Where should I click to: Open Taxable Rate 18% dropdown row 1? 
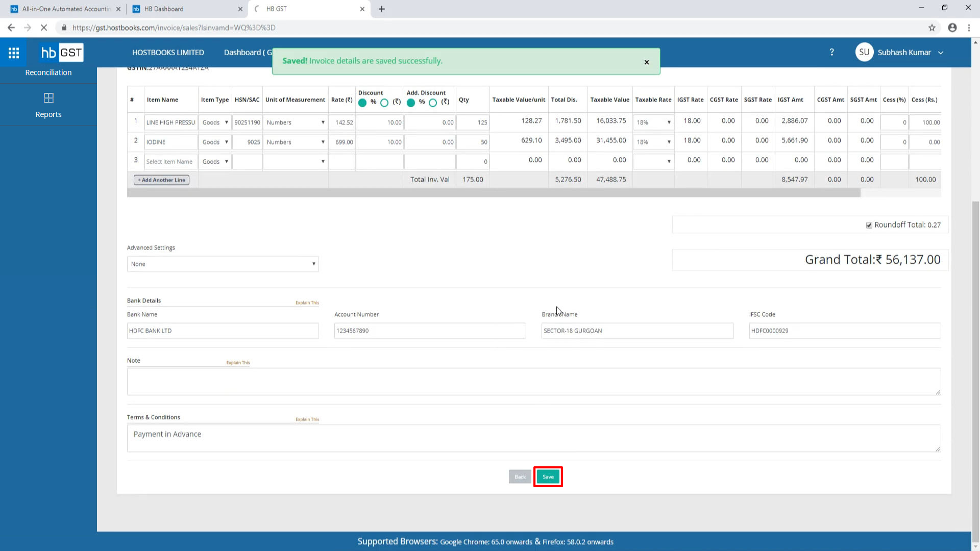(653, 122)
